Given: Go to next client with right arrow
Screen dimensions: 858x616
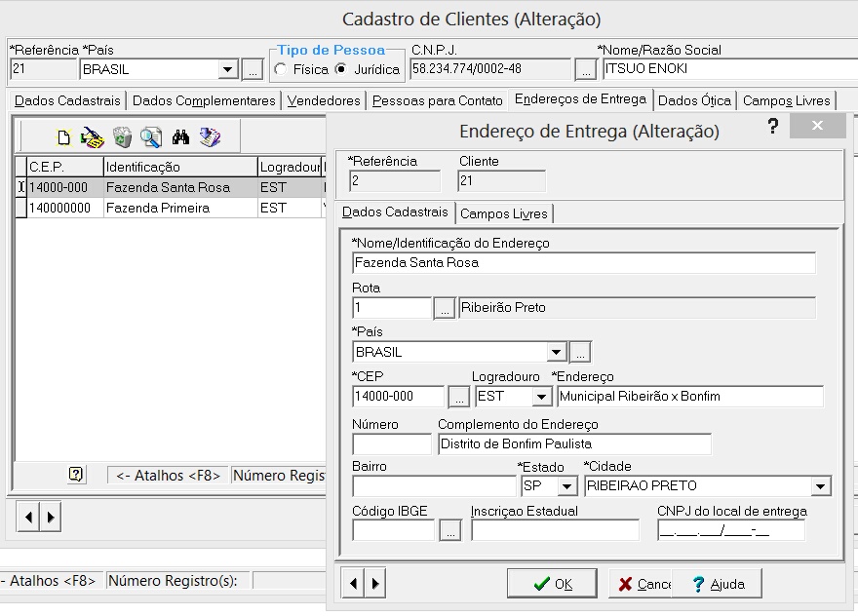Looking at the screenshot, I should click(51, 517).
